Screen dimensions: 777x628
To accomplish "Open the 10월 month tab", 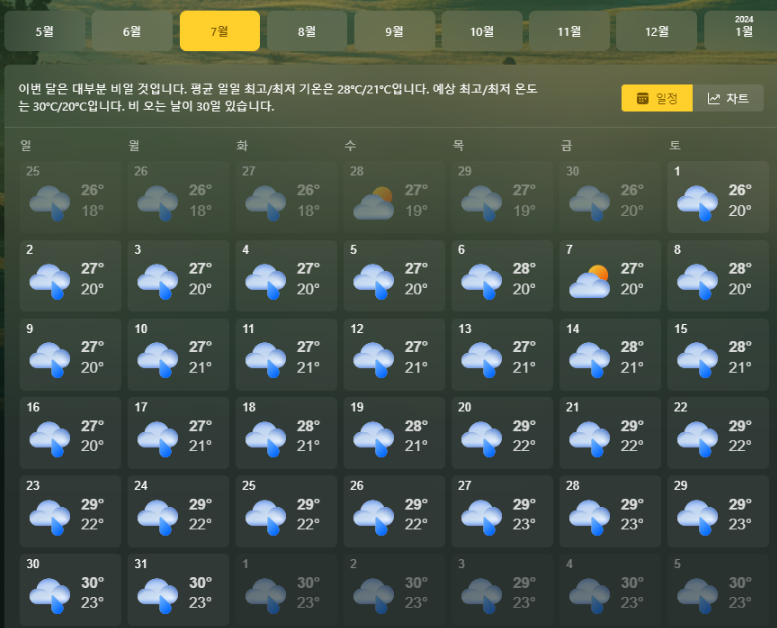I will [482, 31].
